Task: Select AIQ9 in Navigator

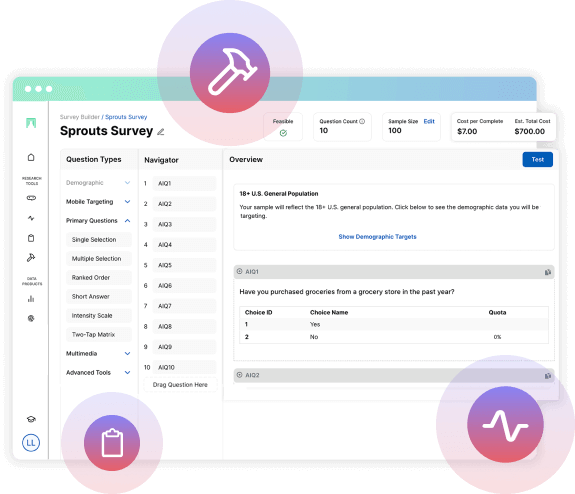Action: (184, 347)
